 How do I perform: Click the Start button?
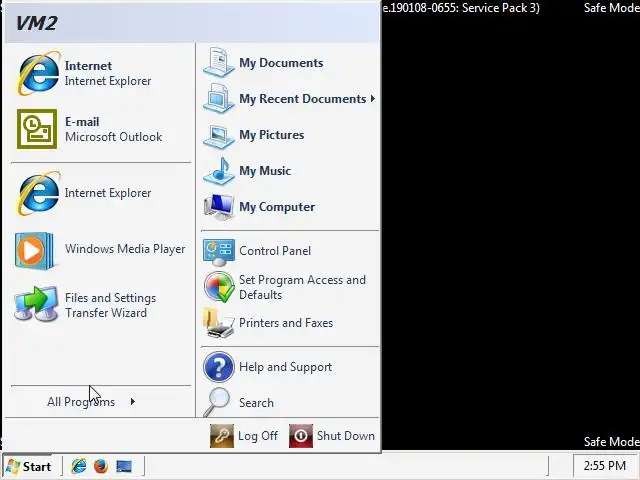click(x=29, y=466)
